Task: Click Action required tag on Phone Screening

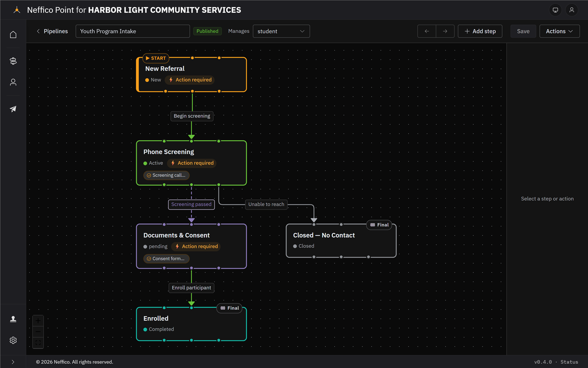Action: [192, 163]
